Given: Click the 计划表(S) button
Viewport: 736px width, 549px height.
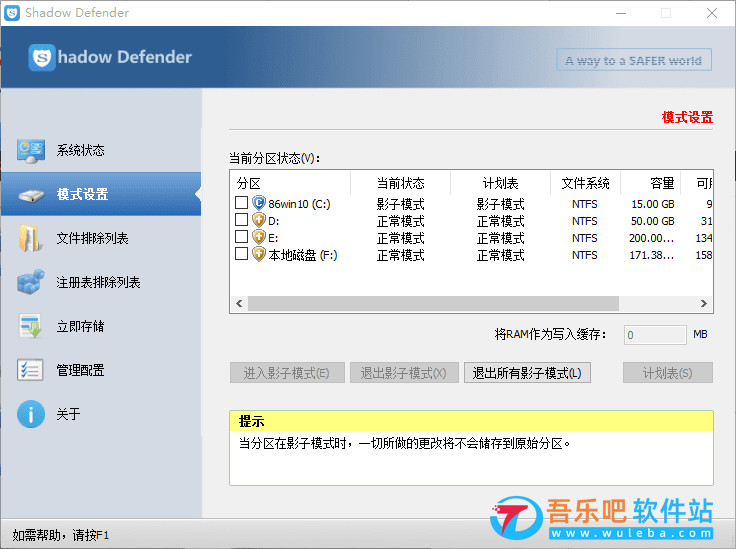Looking at the screenshot, I should 667,373.
